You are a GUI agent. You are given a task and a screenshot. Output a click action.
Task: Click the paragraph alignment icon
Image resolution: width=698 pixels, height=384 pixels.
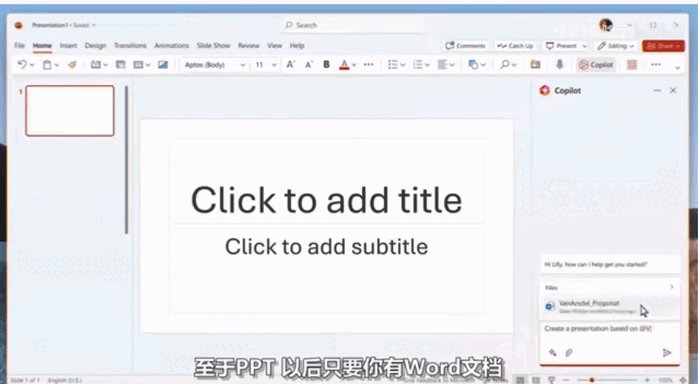point(442,65)
